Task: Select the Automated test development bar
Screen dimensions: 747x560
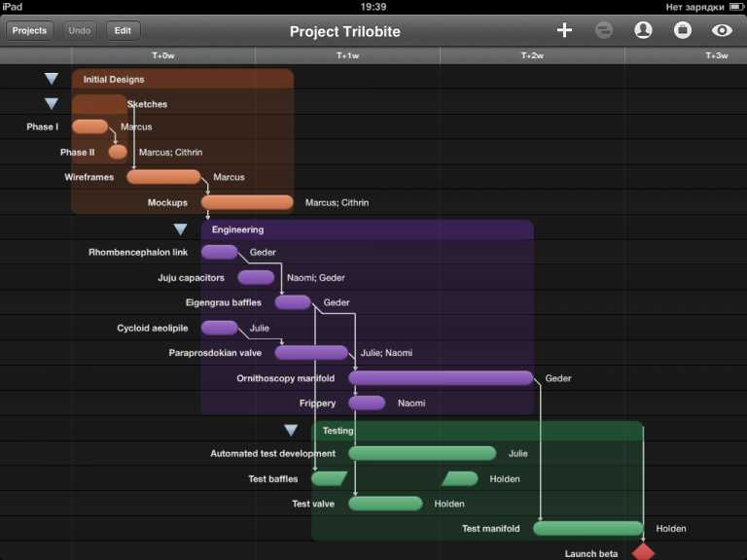Action: (422, 453)
